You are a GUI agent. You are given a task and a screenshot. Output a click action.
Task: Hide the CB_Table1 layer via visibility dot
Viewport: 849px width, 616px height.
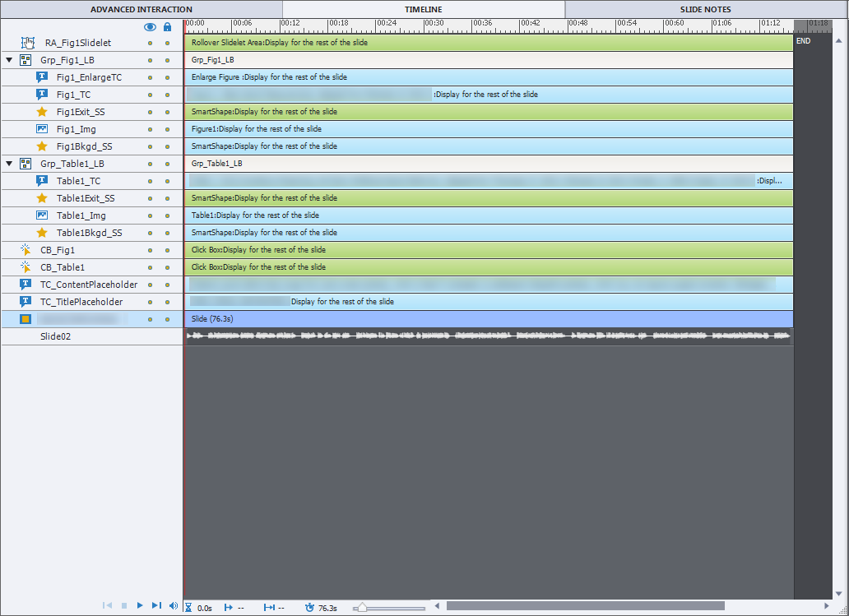click(x=150, y=268)
